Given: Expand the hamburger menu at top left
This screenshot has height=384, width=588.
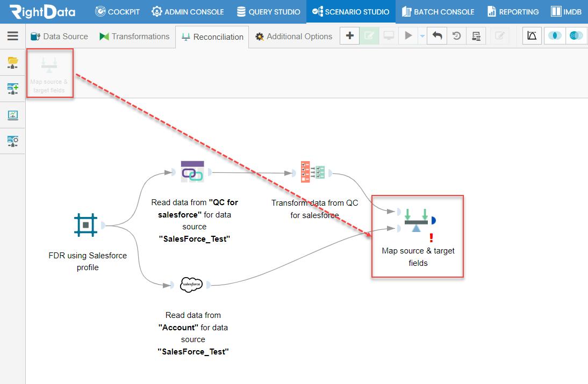Looking at the screenshot, I should point(13,37).
